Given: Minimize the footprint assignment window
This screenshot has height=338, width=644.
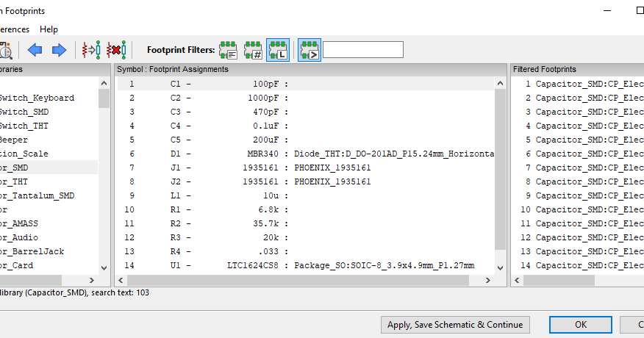Looking at the screenshot, I should pos(607,11).
